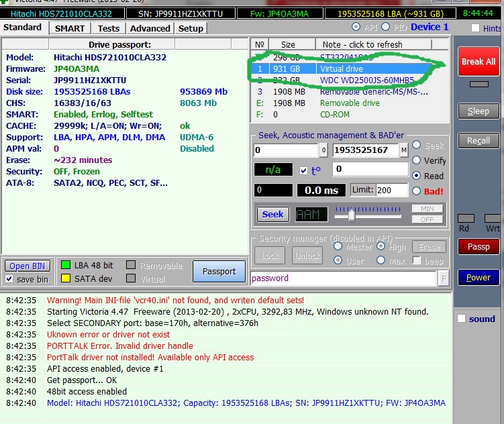
Task: Toggle the sound checkbox
Action: pyautogui.click(x=461, y=319)
